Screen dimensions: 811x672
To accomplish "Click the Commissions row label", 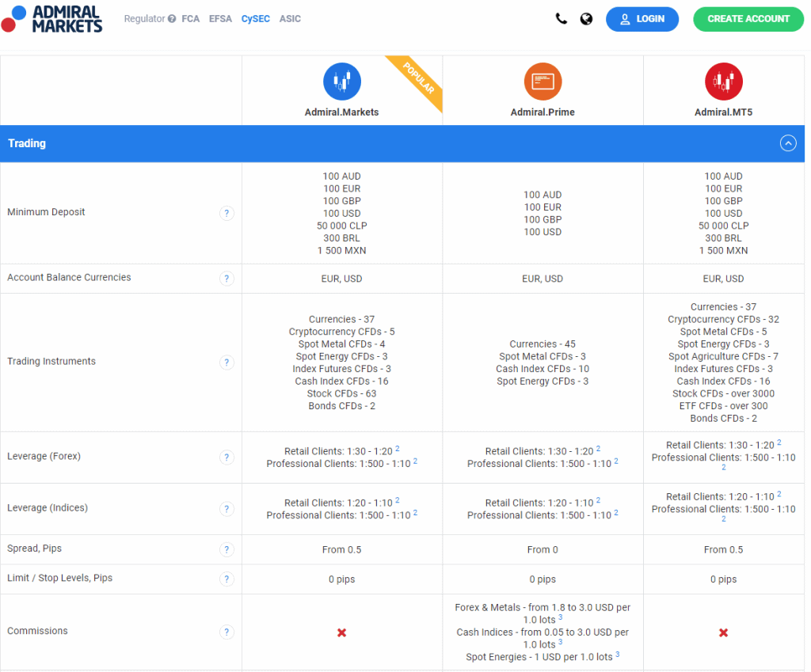I will [x=37, y=631].
